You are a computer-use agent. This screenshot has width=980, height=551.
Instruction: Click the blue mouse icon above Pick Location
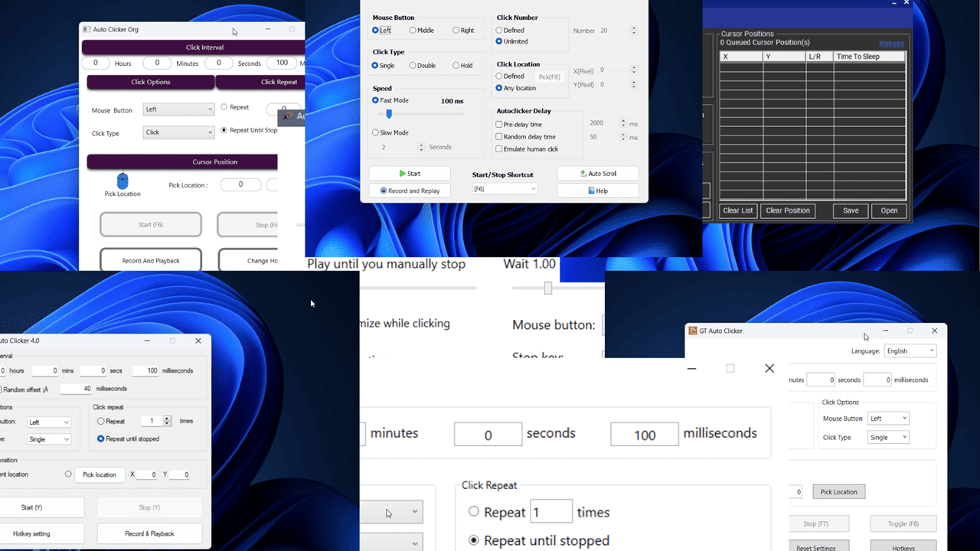point(122,181)
